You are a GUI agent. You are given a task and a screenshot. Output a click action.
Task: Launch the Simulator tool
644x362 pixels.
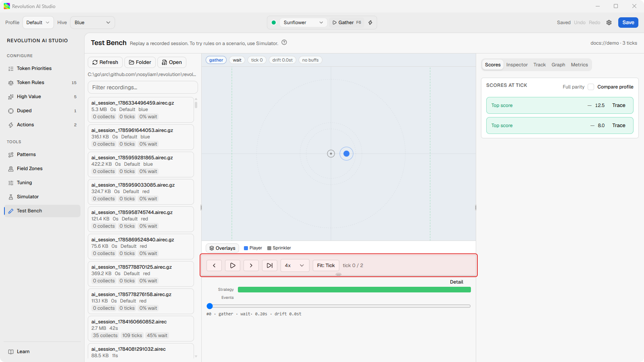pyautogui.click(x=42, y=197)
